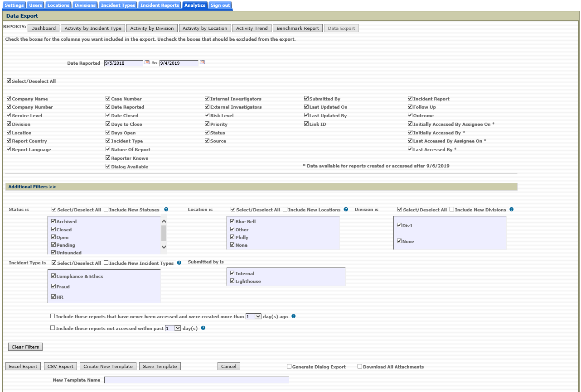The height and width of the screenshot is (392, 581).
Task: Open the Activity Trend report
Action: tap(252, 28)
